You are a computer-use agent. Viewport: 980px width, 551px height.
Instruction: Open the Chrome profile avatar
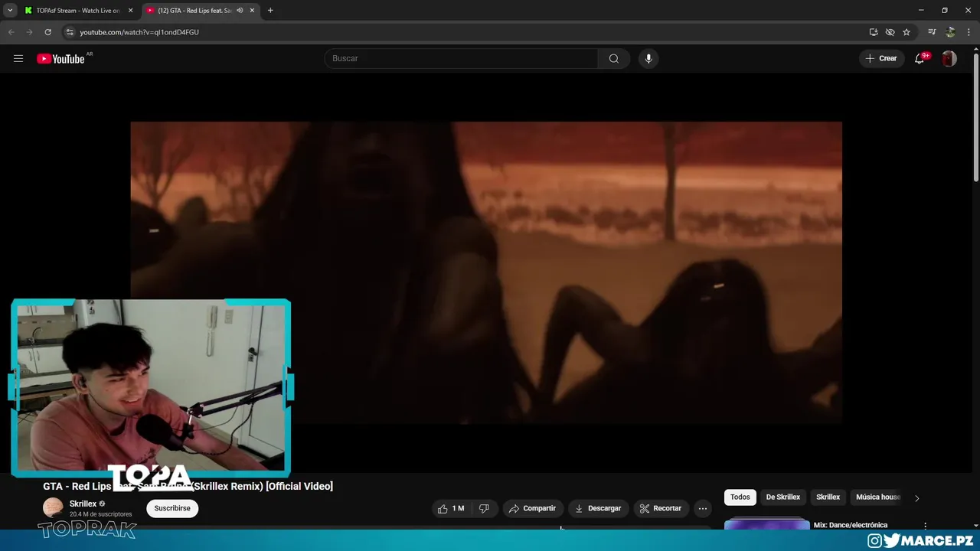(950, 32)
